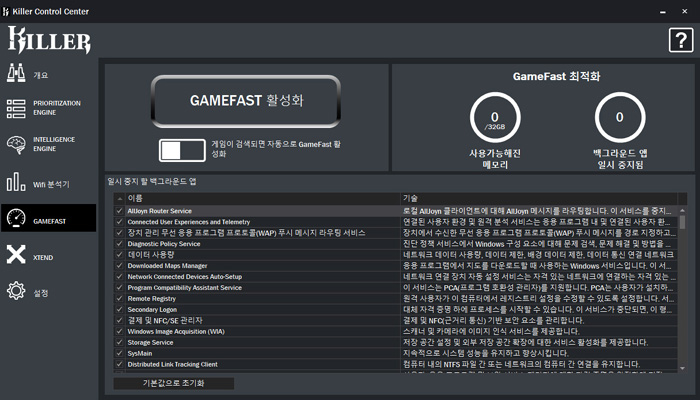700x400 pixels.
Task: Go to Wifi 분석기 section
Action: pos(51,184)
